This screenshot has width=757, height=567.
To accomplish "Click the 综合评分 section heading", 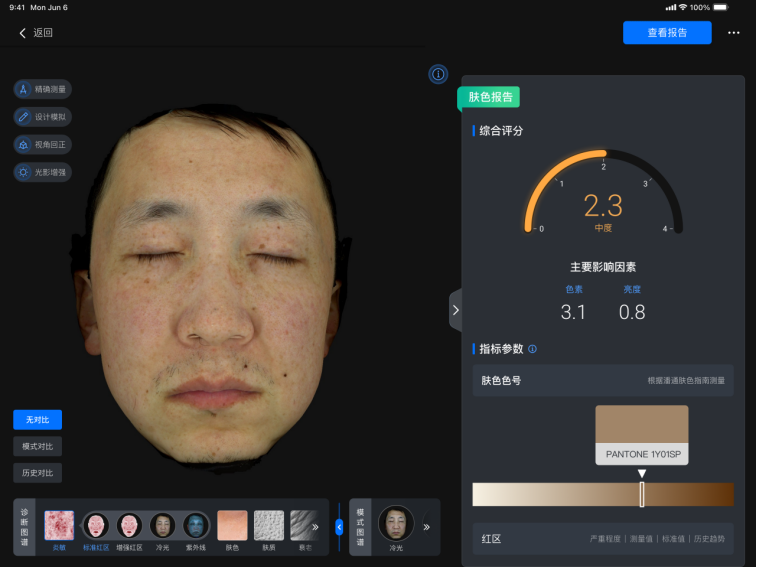I will point(501,131).
